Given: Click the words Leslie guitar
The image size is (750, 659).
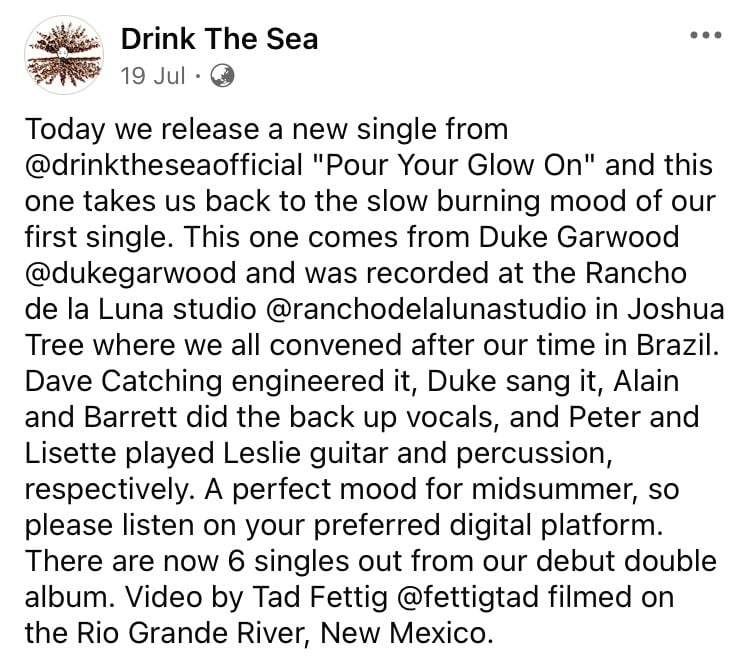Looking at the screenshot, I should [306, 454].
